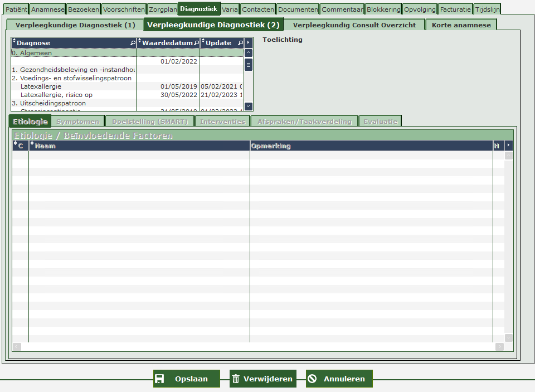535x392 pixels.
Task: Open the etiologie table column menu arrow
Action: [508, 146]
